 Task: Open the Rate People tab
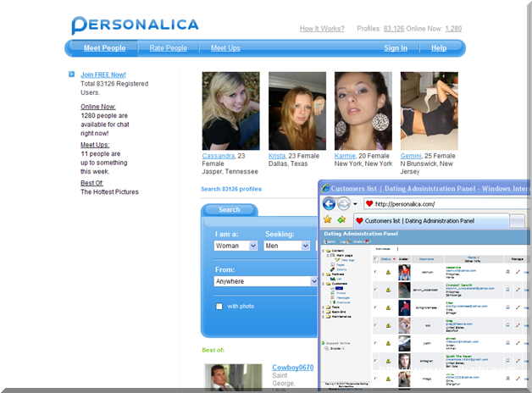pos(169,47)
